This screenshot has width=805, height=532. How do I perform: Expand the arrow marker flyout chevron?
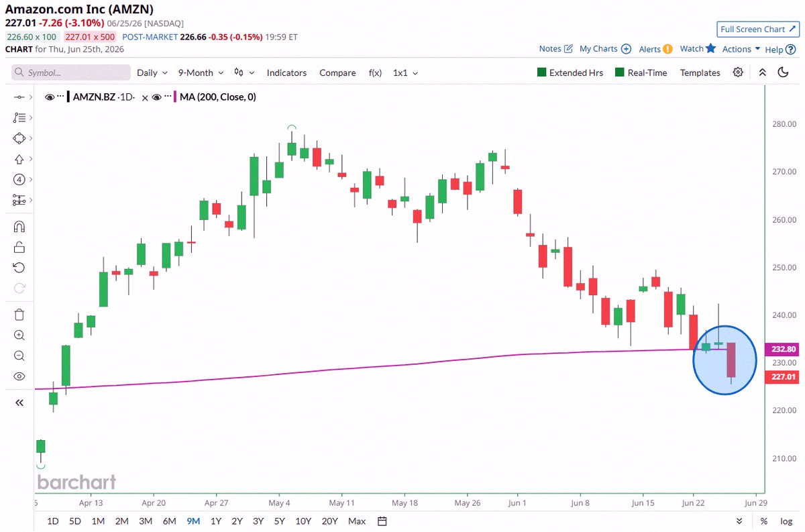coord(32,159)
